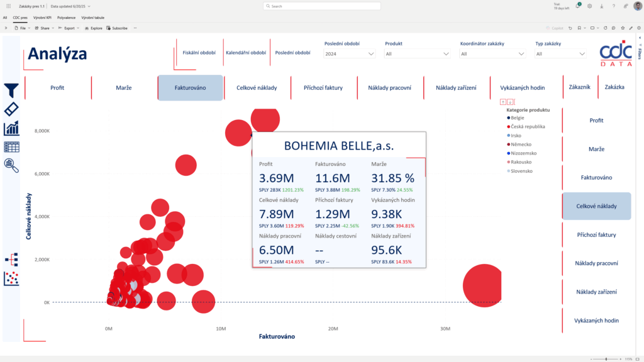Image resolution: width=644 pixels, height=362 pixels.
Task: Switch to the Výrobní KPI tab
Action: (x=43, y=18)
